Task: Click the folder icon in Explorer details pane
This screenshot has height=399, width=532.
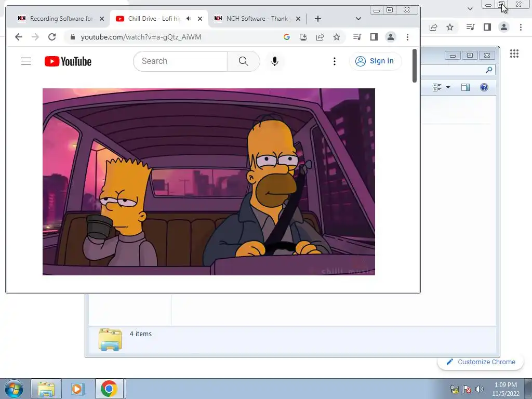Action: click(x=110, y=339)
